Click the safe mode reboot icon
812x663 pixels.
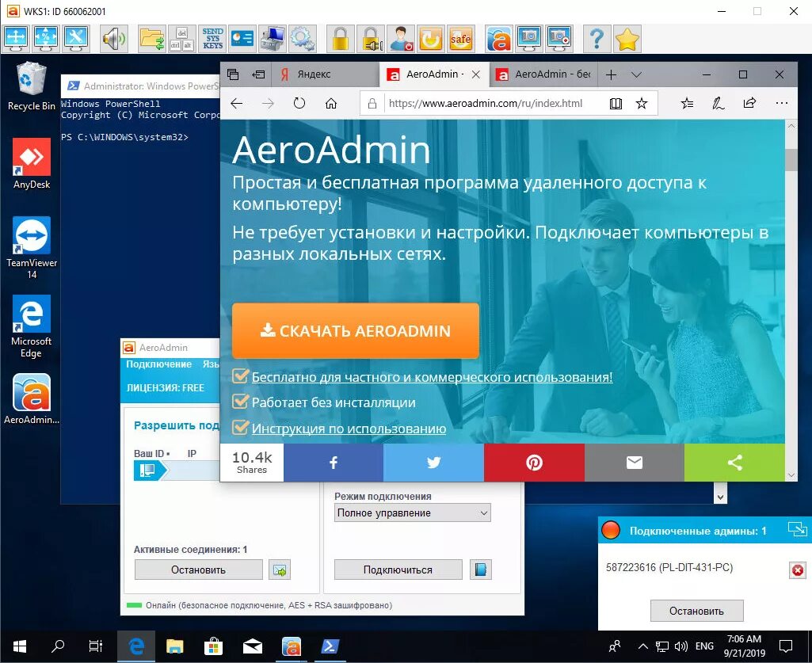coord(461,39)
